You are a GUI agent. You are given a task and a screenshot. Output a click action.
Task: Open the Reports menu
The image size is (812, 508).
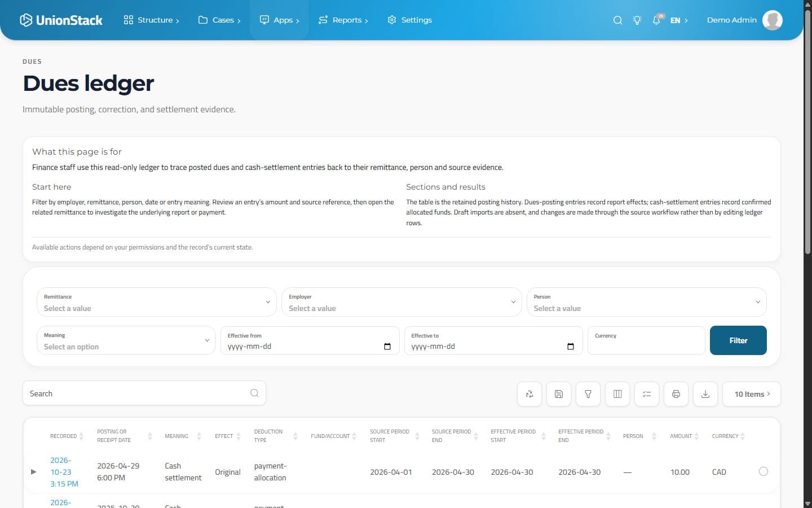pos(343,20)
